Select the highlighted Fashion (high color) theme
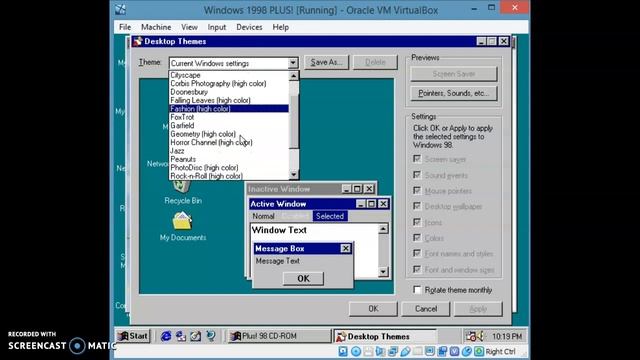The height and width of the screenshot is (360, 640). [x=229, y=109]
